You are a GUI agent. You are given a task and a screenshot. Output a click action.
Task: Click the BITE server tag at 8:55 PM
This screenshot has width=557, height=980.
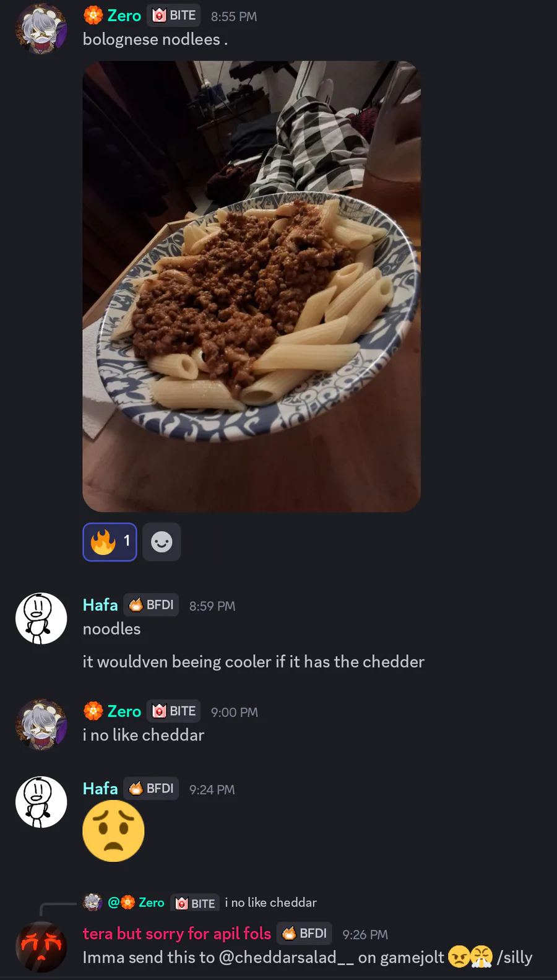174,15
